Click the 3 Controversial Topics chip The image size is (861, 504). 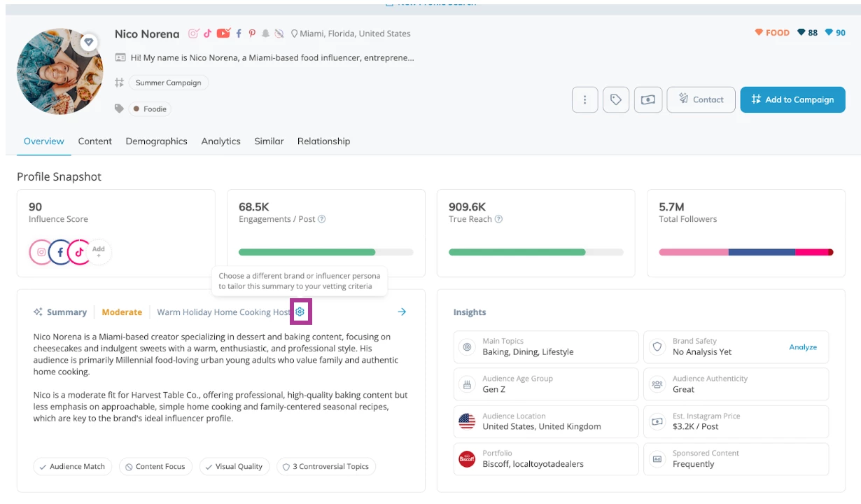pos(325,466)
